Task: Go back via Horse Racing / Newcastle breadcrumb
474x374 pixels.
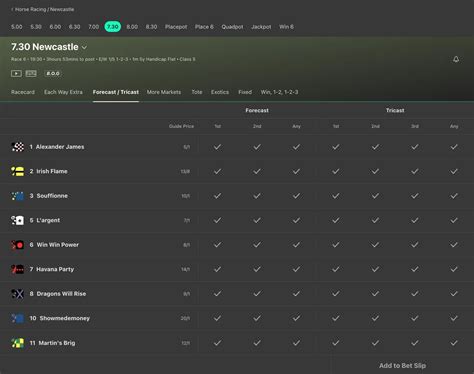Action: tap(43, 9)
